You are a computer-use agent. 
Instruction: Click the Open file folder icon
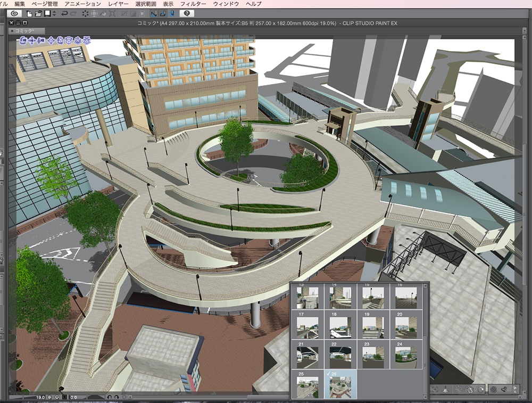(38, 14)
